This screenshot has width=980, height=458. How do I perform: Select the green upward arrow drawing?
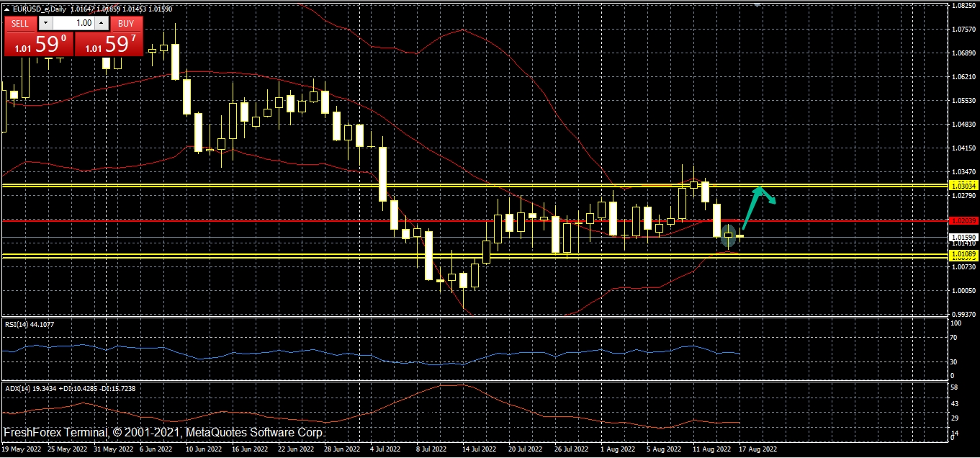point(751,207)
